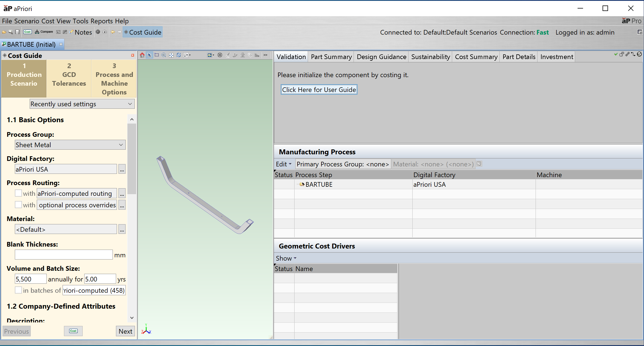Open file with the folder icon

coord(4,32)
